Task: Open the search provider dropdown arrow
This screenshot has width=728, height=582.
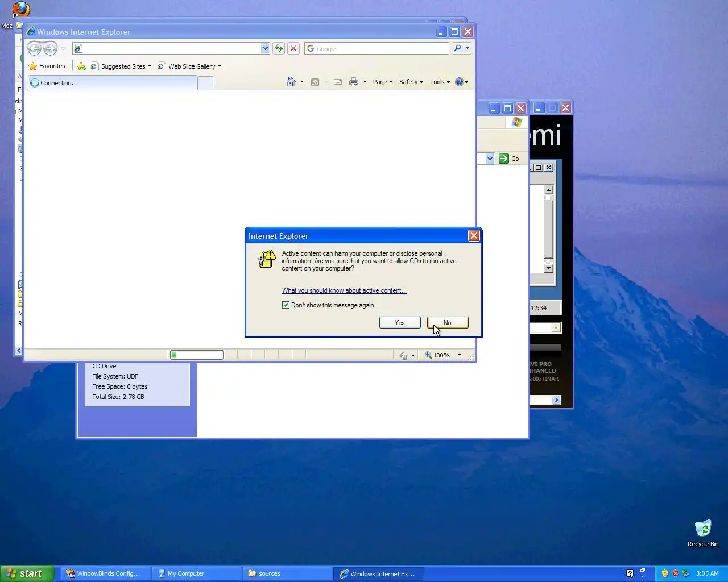Action: click(468, 48)
